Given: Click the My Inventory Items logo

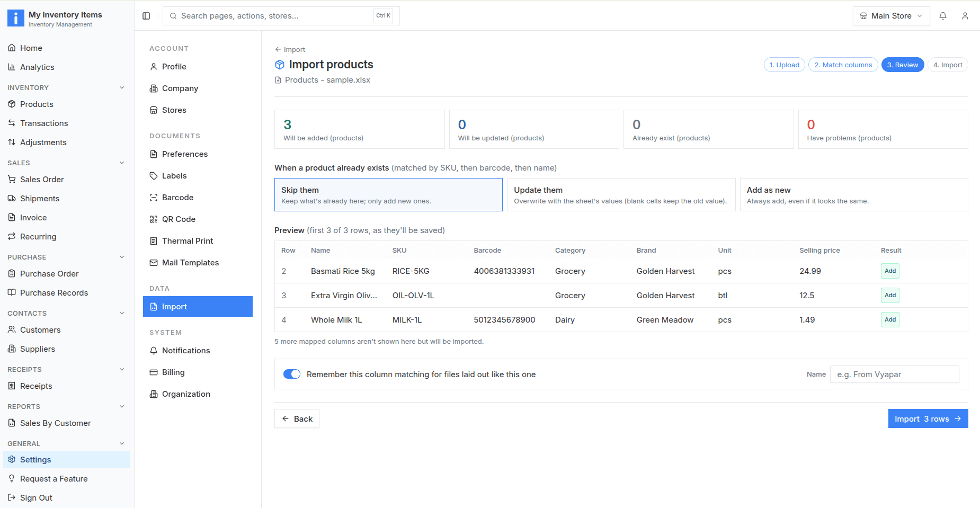Looking at the screenshot, I should (16, 18).
